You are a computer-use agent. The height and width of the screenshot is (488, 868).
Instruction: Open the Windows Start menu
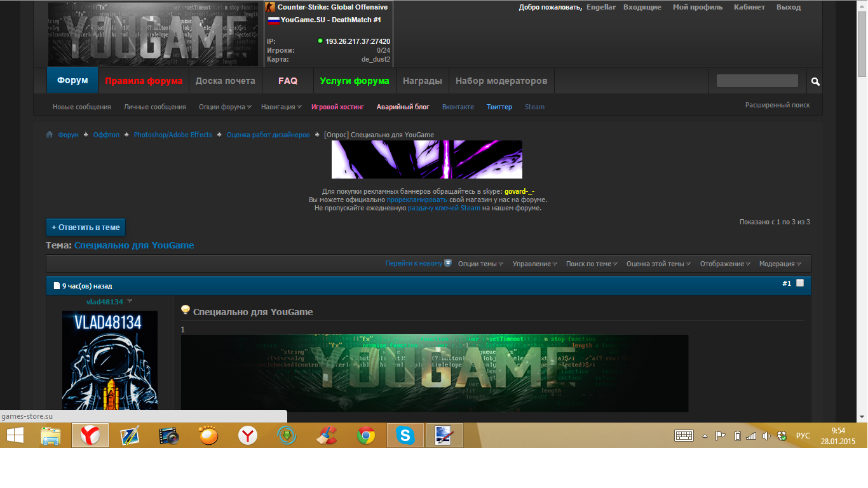point(15,436)
